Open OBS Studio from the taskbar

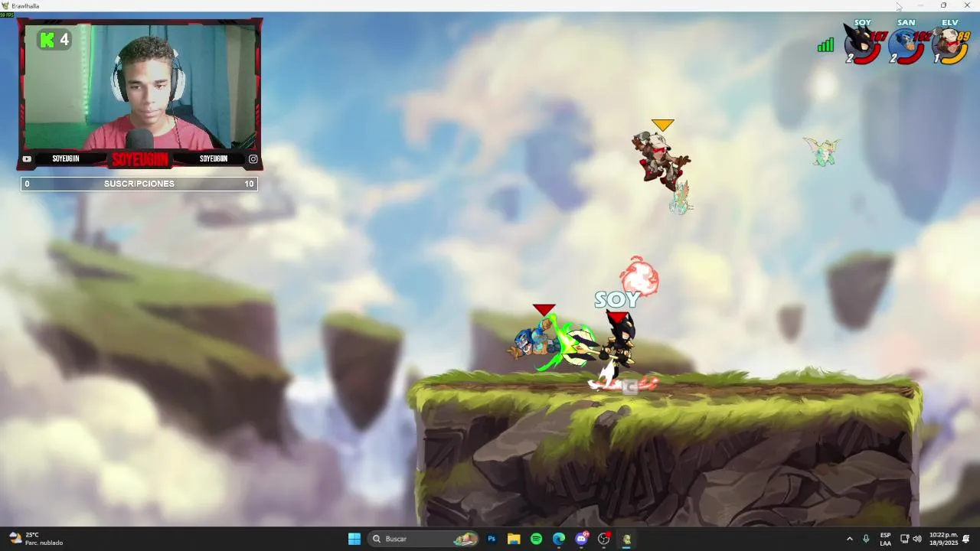(x=604, y=539)
